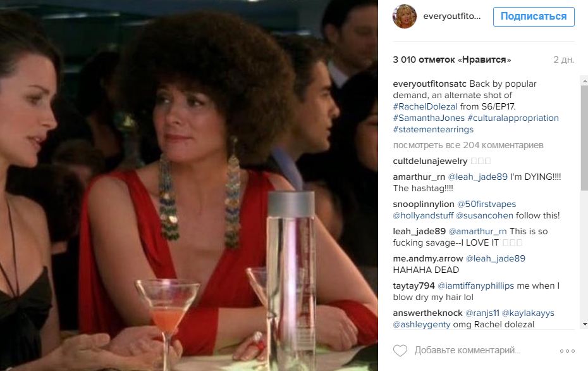588x371 pixels.
Task: Open the @iamtiffanyphillips mention
Action: point(475,286)
